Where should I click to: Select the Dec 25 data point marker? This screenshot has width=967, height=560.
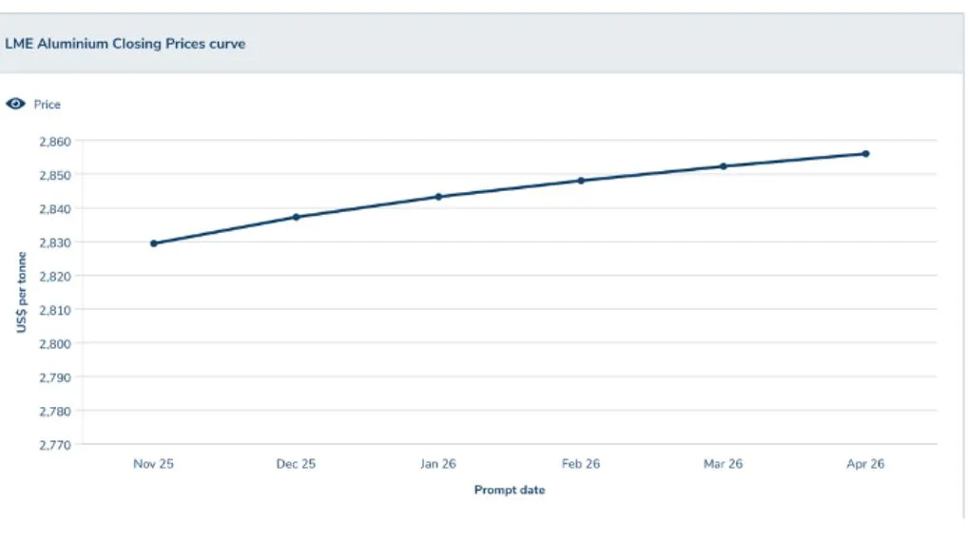(296, 217)
